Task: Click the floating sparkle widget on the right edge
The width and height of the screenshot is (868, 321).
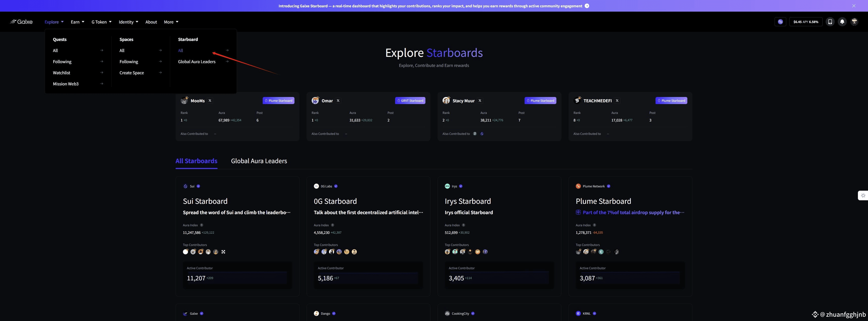Action: point(863,195)
